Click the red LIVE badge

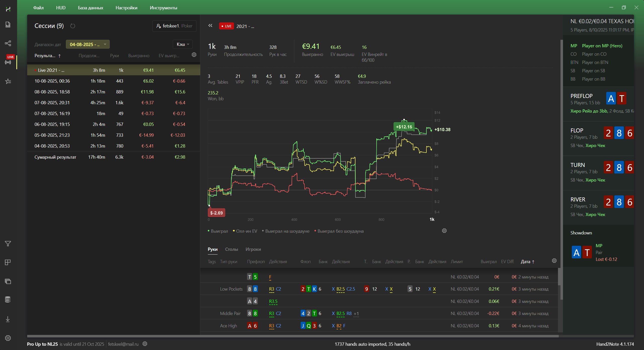(x=226, y=26)
